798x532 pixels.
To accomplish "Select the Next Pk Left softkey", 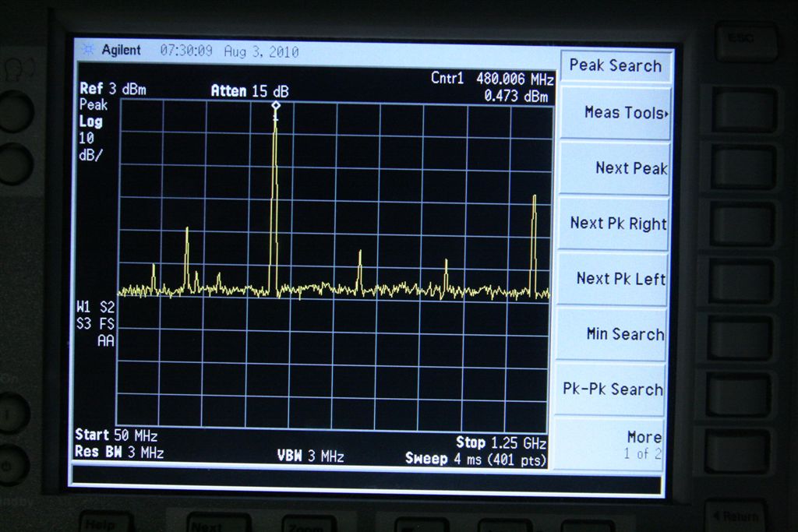I will (614, 279).
